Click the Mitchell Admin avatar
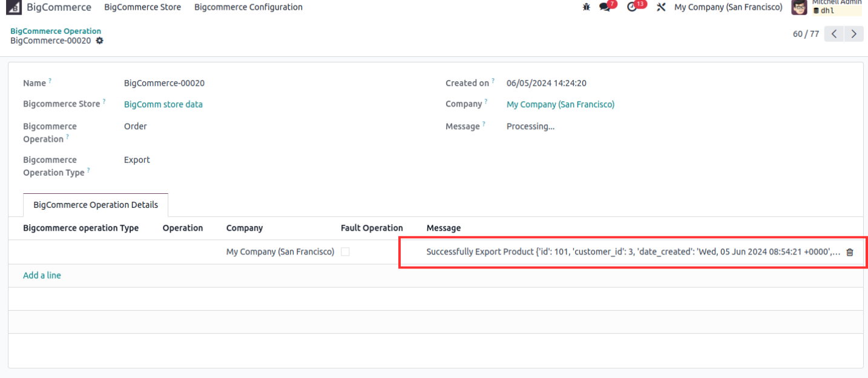 click(x=799, y=7)
